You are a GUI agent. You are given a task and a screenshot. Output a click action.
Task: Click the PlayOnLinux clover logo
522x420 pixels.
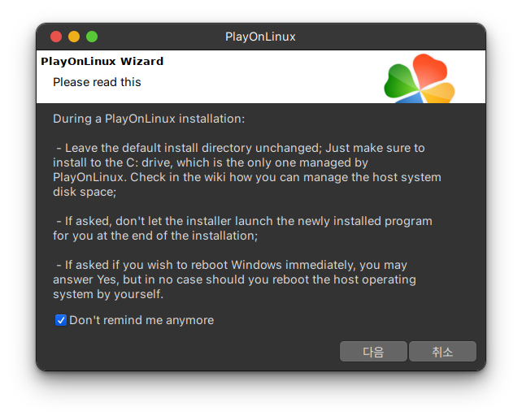click(x=419, y=79)
